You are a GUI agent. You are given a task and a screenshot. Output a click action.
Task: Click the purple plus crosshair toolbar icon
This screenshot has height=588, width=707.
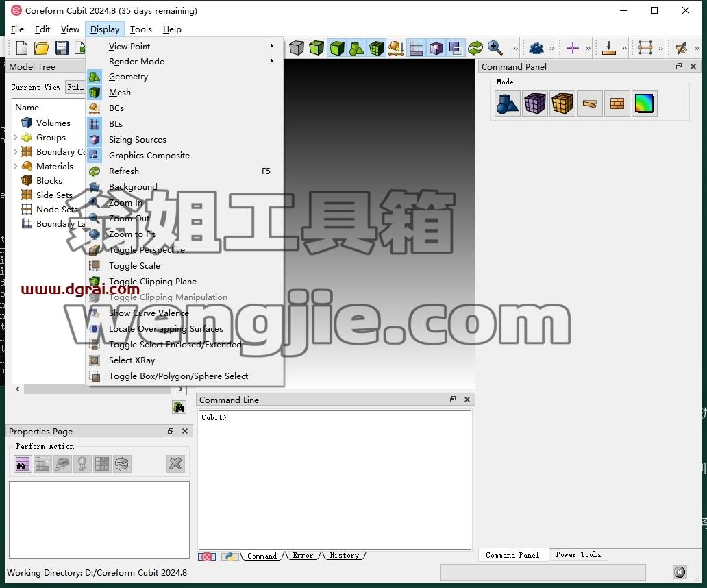[573, 48]
